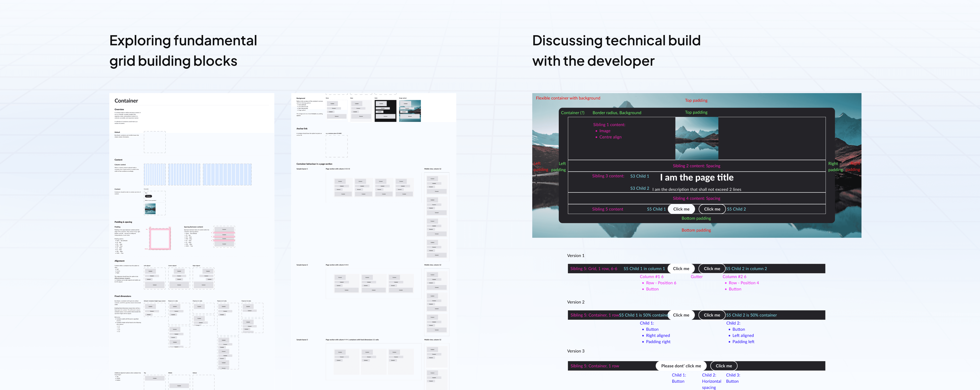Viewport: 980px width, 390px height.
Task: Click the "I am the page title" heading
Action: (x=697, y=177)
